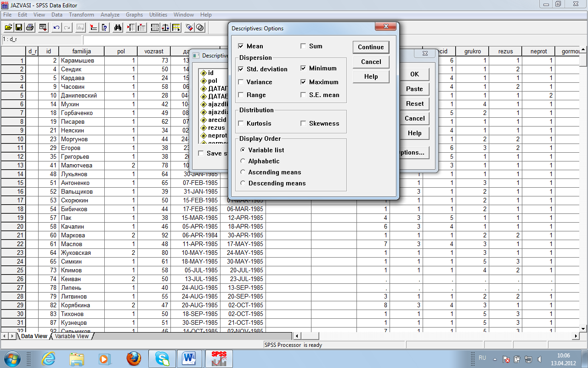Click the 'familija' column header
Screen dimensions: 588x368
point(82,51)
